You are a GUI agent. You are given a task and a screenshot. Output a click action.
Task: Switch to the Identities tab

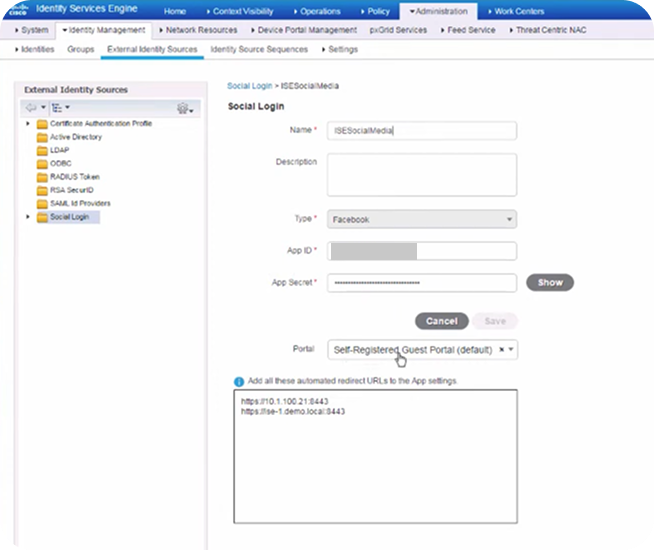35,49
